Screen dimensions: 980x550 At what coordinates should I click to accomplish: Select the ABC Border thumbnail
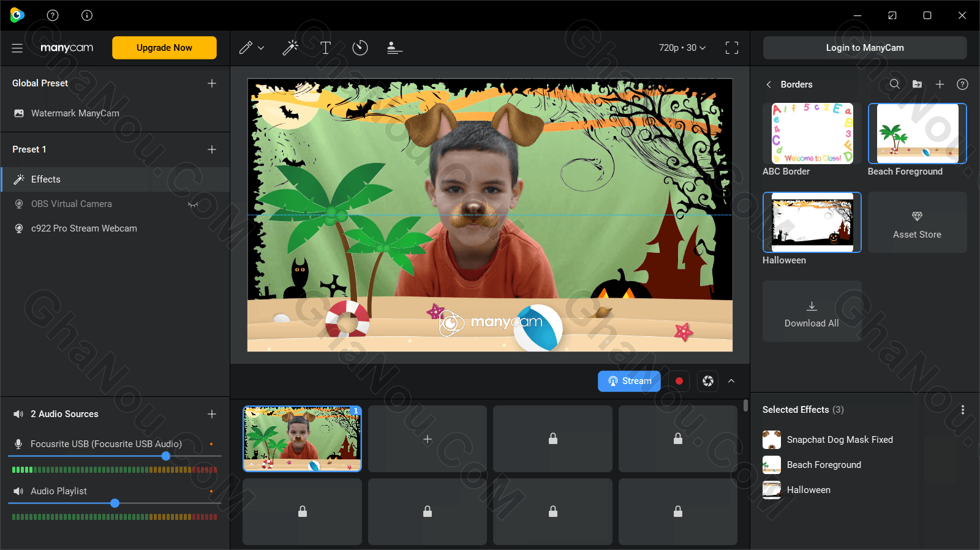812,134
